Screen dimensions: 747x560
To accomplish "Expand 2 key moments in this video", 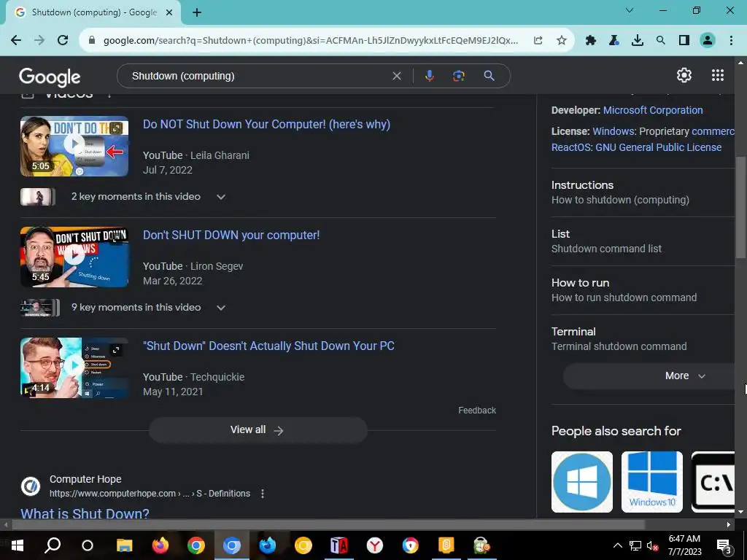I will click(x=221, y=197).
